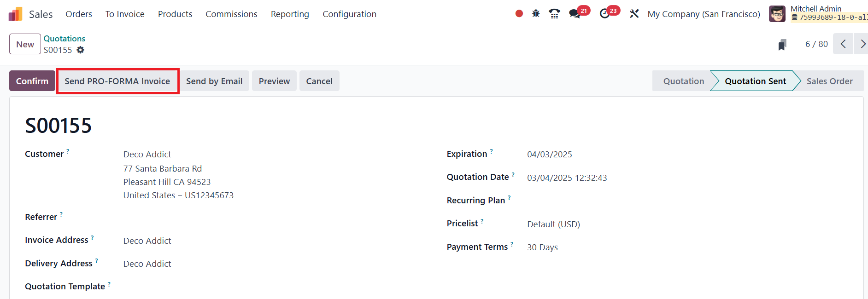Click Quotation Date 03/04/2025 12:32:43
This screenshot has height=299, width=868.
pyautogui.click(x=567, y=178)
